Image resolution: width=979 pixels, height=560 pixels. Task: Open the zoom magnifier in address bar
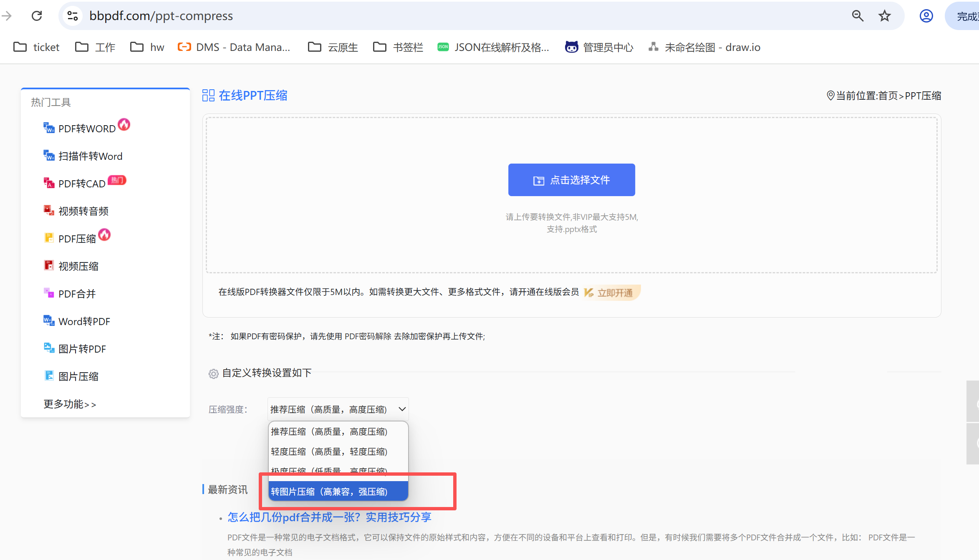tap(858, 16)
